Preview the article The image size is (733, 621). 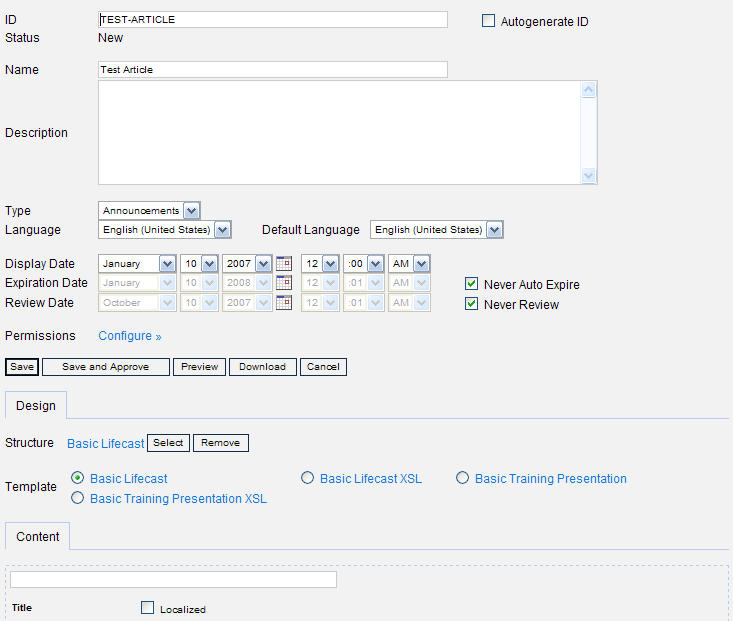click(200, 367)
